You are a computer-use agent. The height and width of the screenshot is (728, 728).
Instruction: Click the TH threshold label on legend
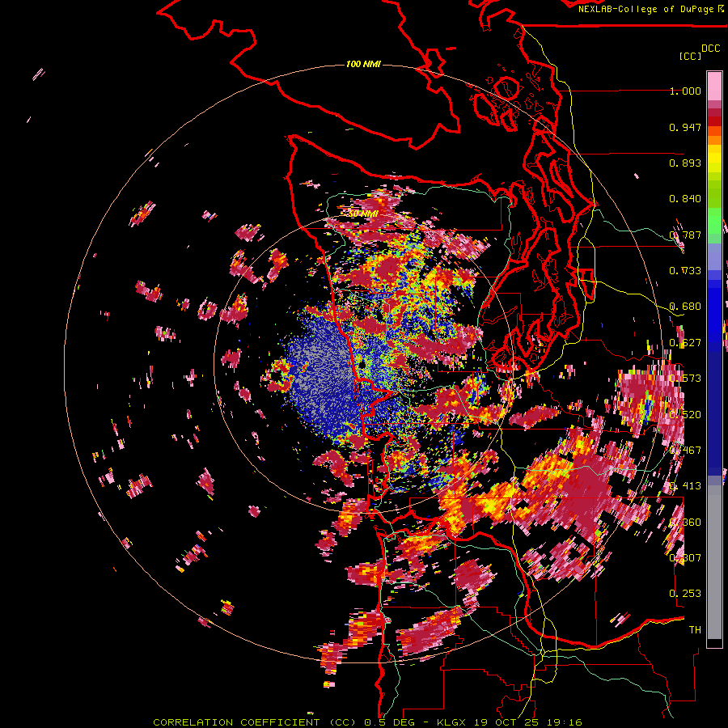click(695, 629)
